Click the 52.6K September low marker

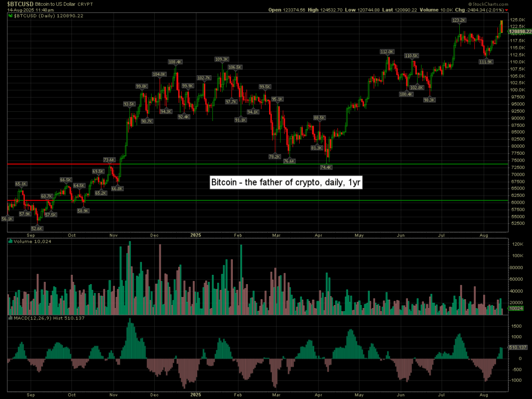pos(37,228)
